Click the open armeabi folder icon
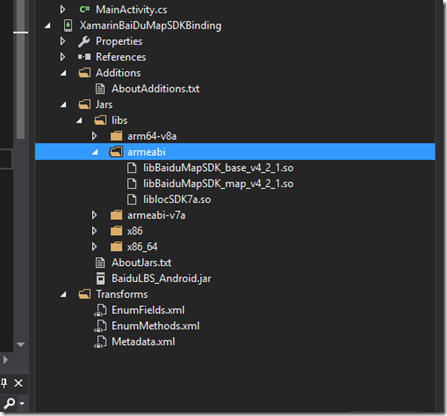The height and width of the screenshot is (416, 447). click(116, 152)
